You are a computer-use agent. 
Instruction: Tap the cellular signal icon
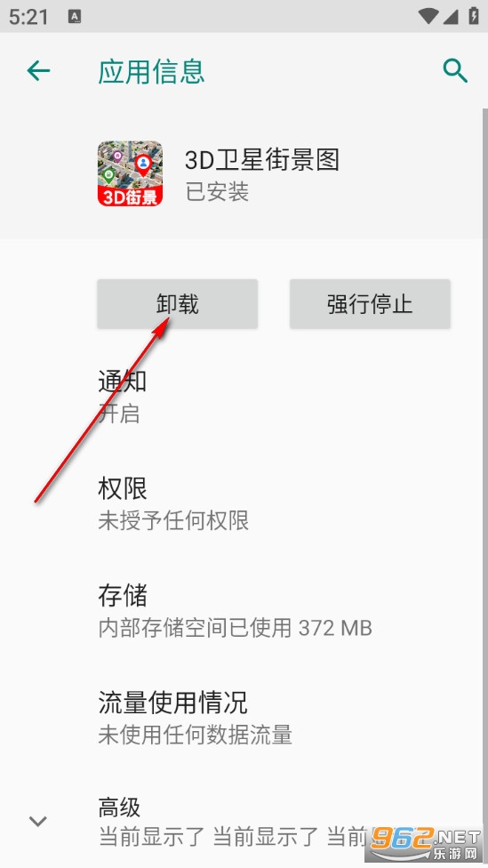tap(451, 16)
